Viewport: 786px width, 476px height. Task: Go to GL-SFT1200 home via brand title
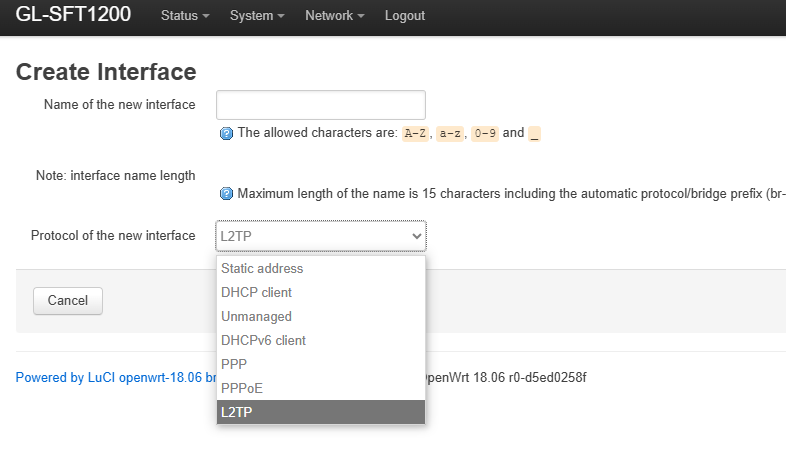click(73, 15)
